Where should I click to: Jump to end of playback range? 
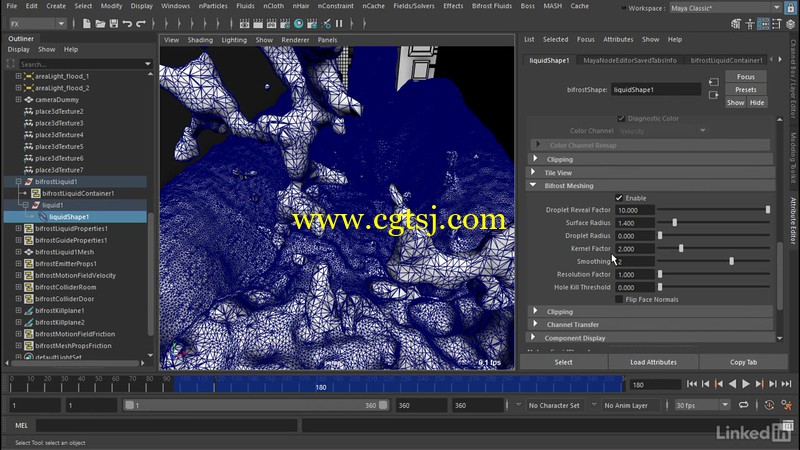786,384
